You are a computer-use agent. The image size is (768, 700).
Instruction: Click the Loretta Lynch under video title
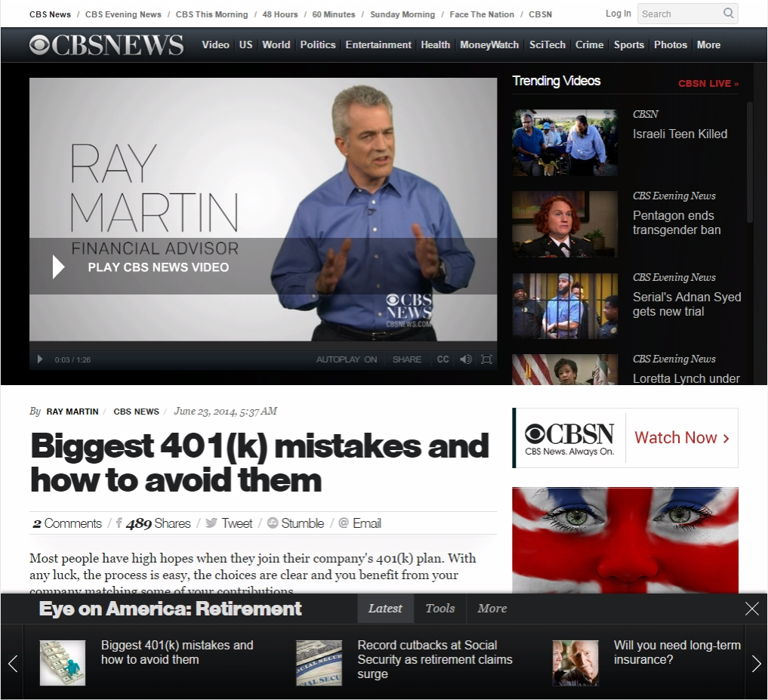click(686, 378)
